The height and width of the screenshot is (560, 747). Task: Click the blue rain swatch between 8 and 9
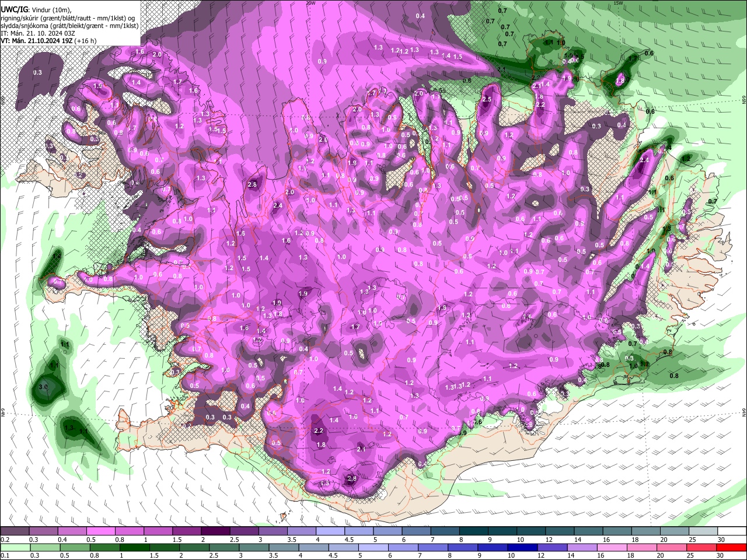464,547
